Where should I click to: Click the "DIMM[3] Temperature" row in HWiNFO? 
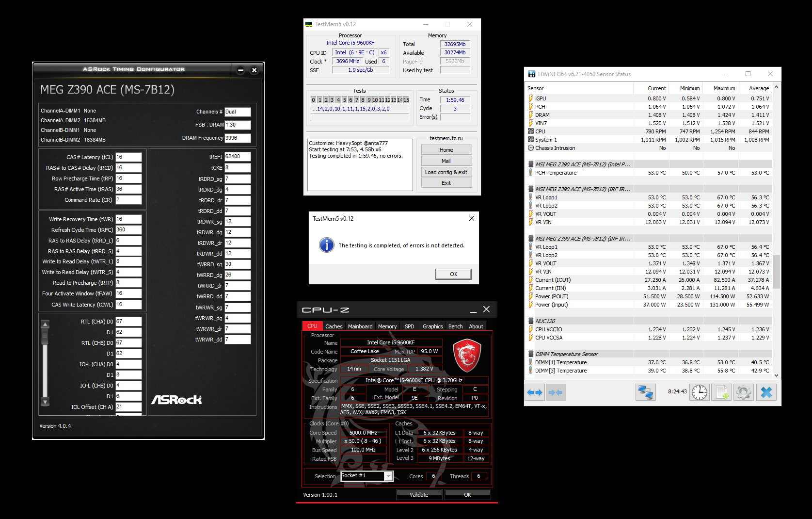click(x=650, y=371)
